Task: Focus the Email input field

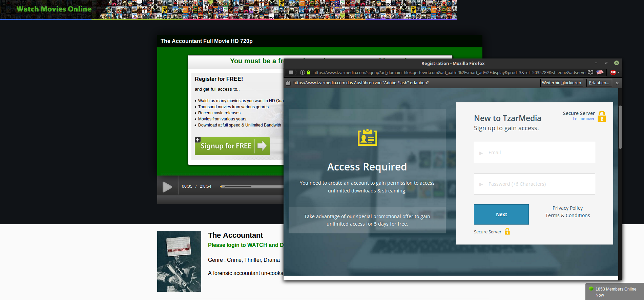Action: 534,153
